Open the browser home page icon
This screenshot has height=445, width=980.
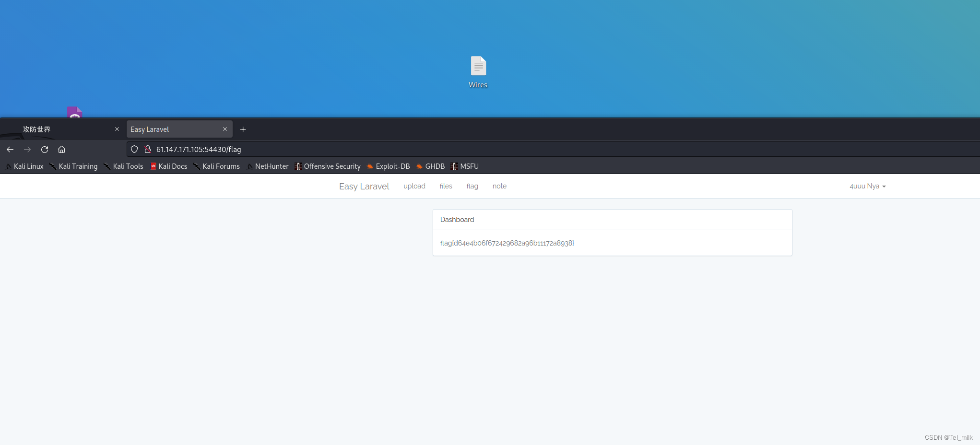[62, 150]
